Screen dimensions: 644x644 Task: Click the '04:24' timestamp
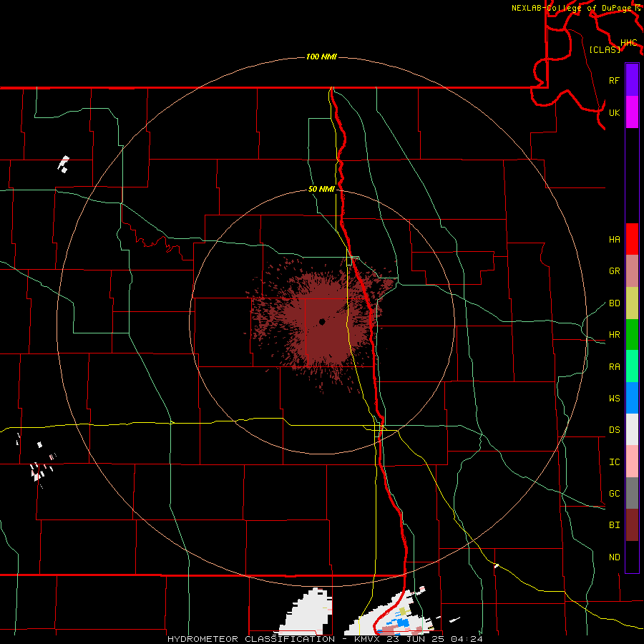click(467, 639)
